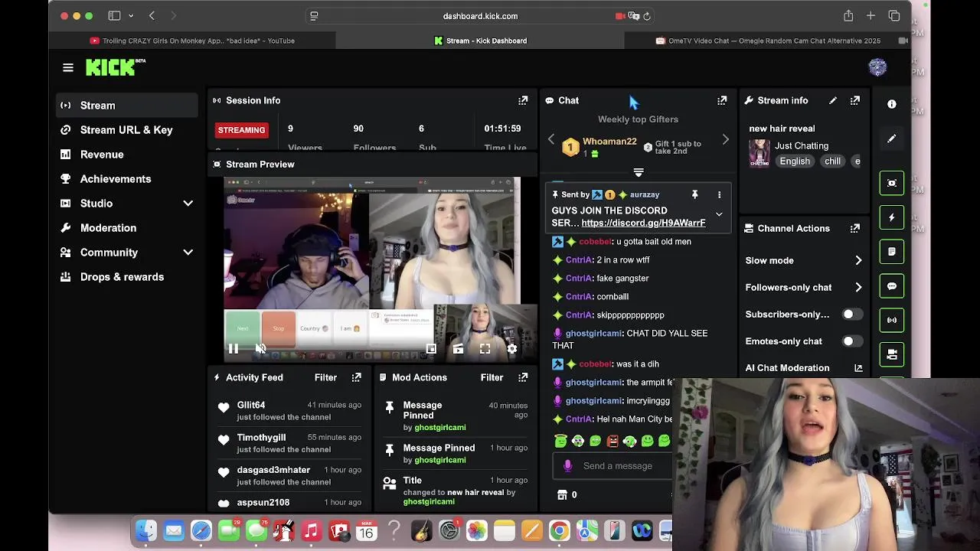Open the profile avatar menu
Image resolution: width=980 pixels, height=551 pixels.
pos(877,67)
